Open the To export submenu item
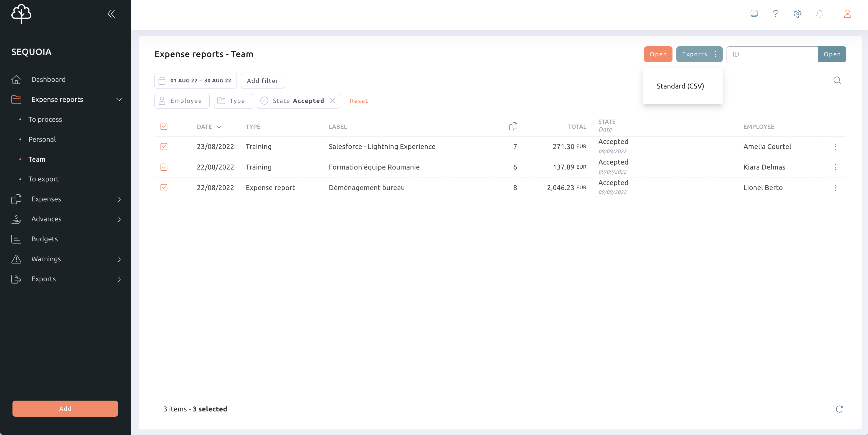This screenshot has width=868, height=435. (44, 179)
